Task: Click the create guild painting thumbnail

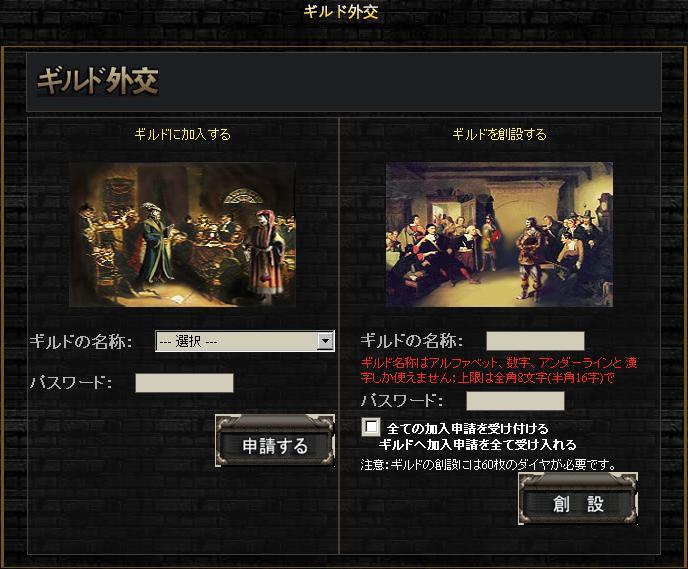Action: click(x=499, y=235)
